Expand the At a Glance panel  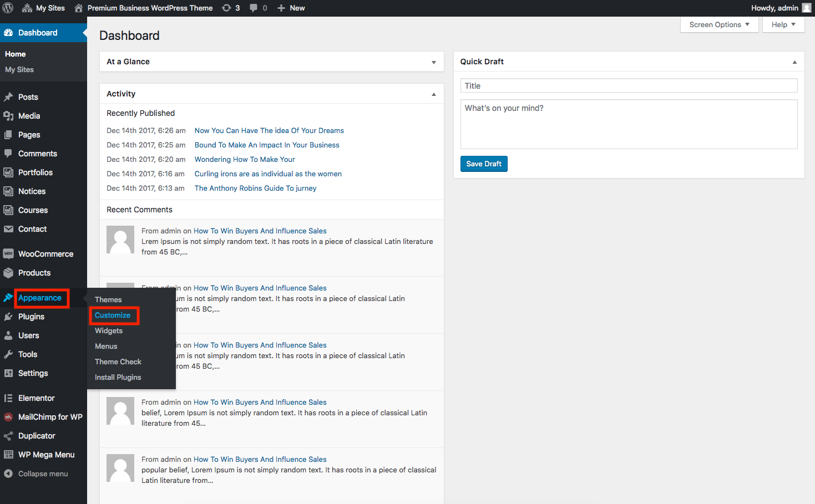tap(434, 62)
